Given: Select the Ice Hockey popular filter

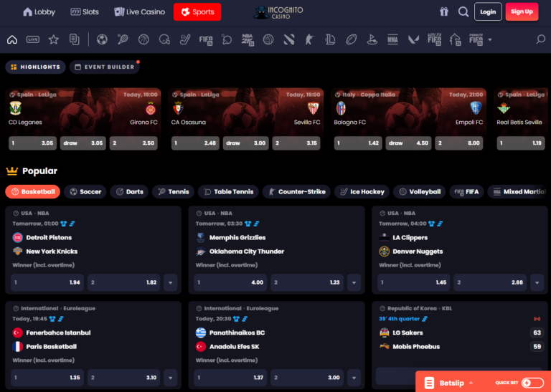Looking at the screenshot, I should (x=362, y=191).
